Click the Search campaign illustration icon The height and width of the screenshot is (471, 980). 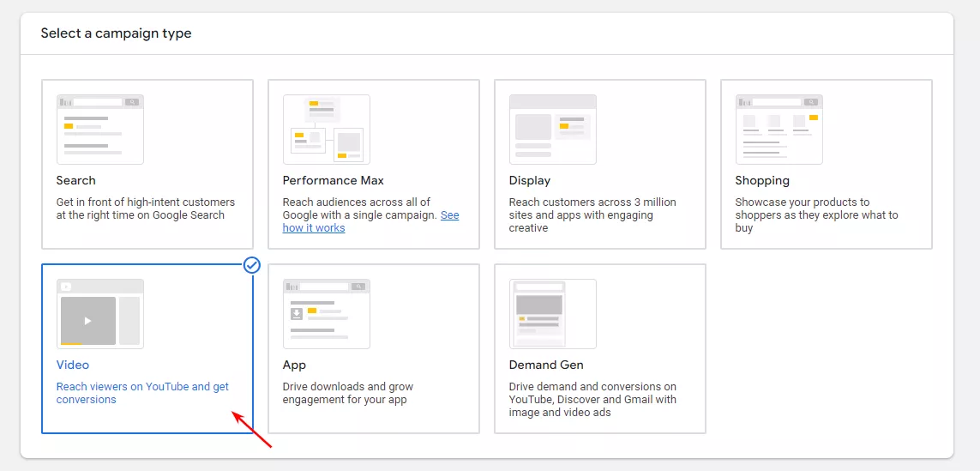(99, 130)
